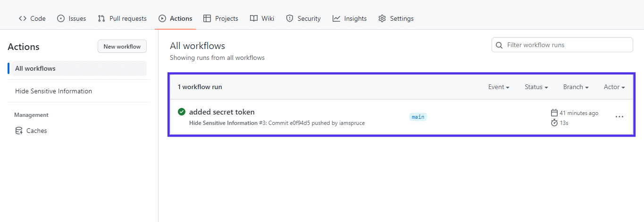
Task: Click the stopwatch icon beside 13s
Action: pos(554,123)
